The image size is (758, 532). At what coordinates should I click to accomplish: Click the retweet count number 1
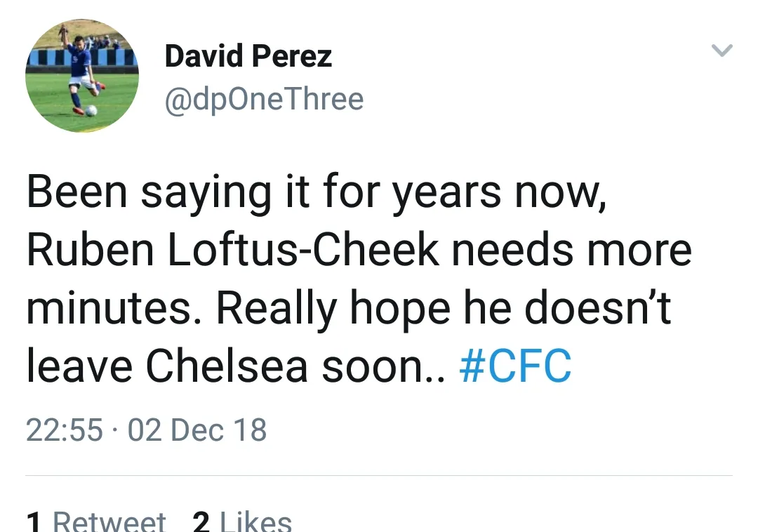point(34,521)
